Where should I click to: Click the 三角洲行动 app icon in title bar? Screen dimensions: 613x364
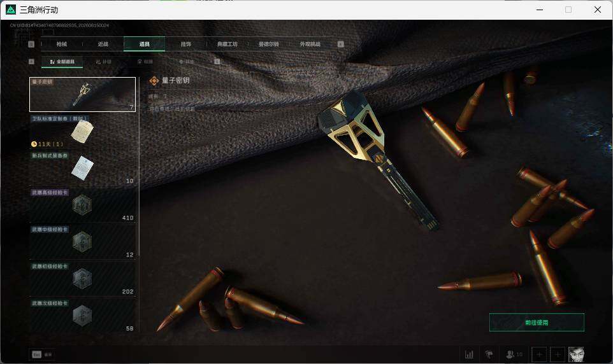click(x=11, y=10)
